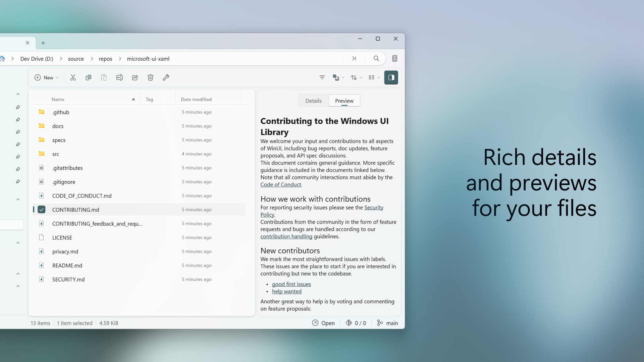Click the repos breadcrumb in the path bar
This screenshot has height=362, width=644.
pyautogui.click(x=105, y=59)
